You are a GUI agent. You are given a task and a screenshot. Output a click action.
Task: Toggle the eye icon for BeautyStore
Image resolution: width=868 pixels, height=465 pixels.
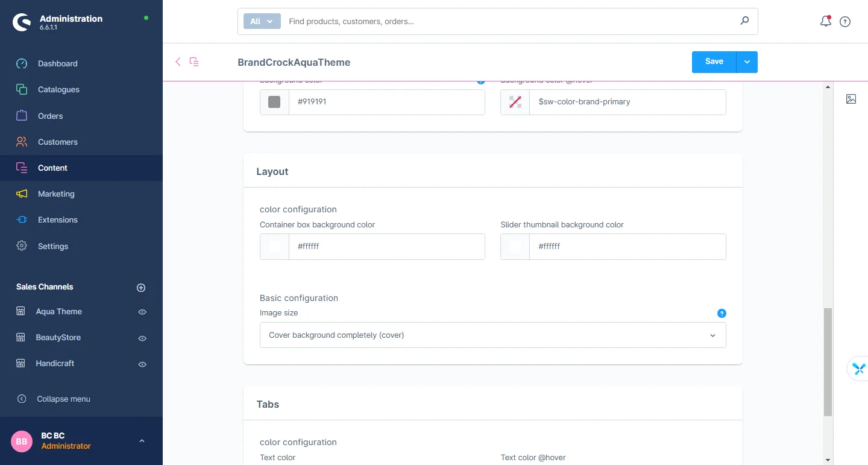coord(142,338)
